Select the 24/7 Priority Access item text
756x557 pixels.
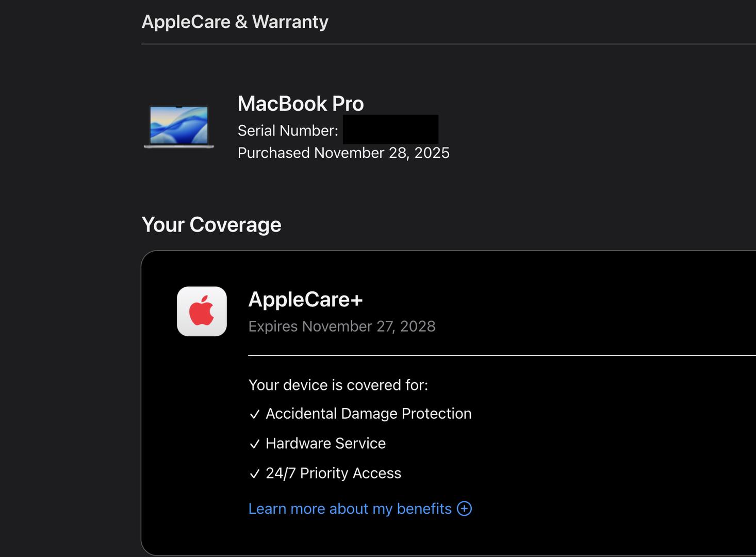[333, 473]
